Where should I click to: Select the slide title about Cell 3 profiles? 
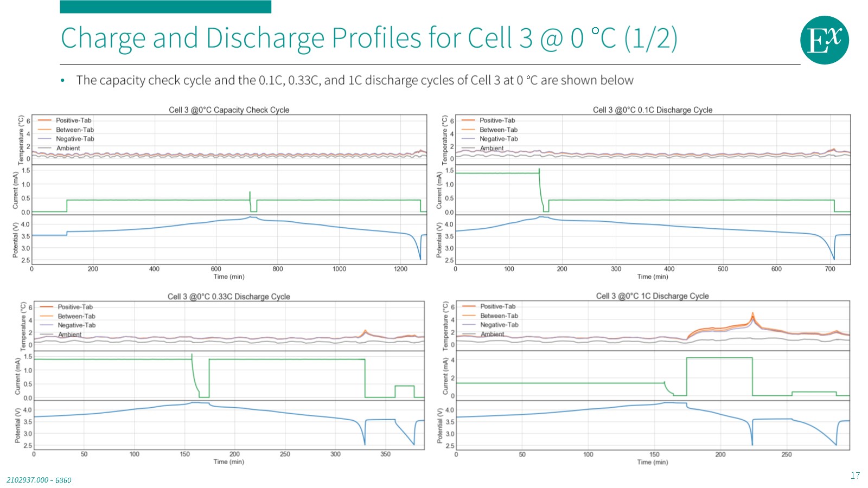click(x=369, y=38)
